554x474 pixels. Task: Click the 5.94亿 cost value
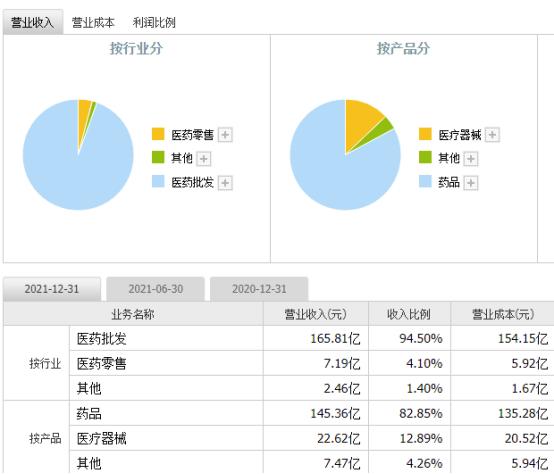tap(530, 463)
